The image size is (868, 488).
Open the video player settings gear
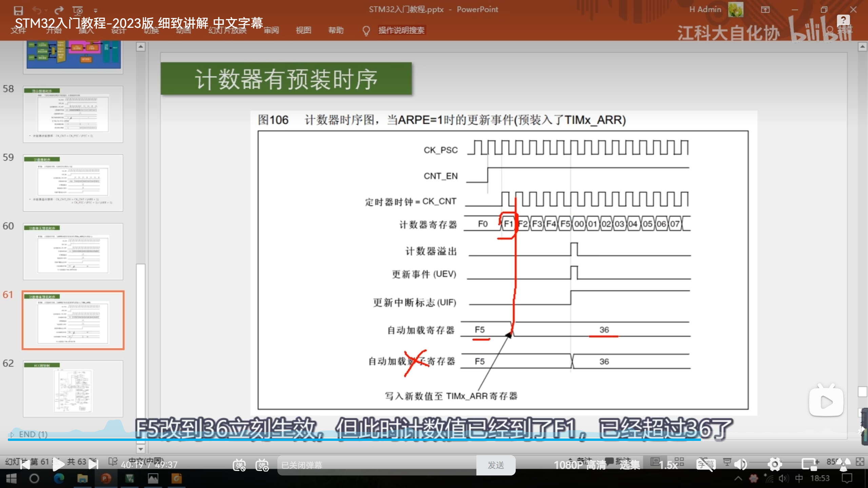coord(775,465)
